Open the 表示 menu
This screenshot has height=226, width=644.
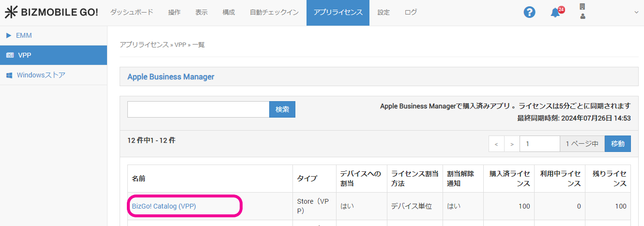coord(201,13)
